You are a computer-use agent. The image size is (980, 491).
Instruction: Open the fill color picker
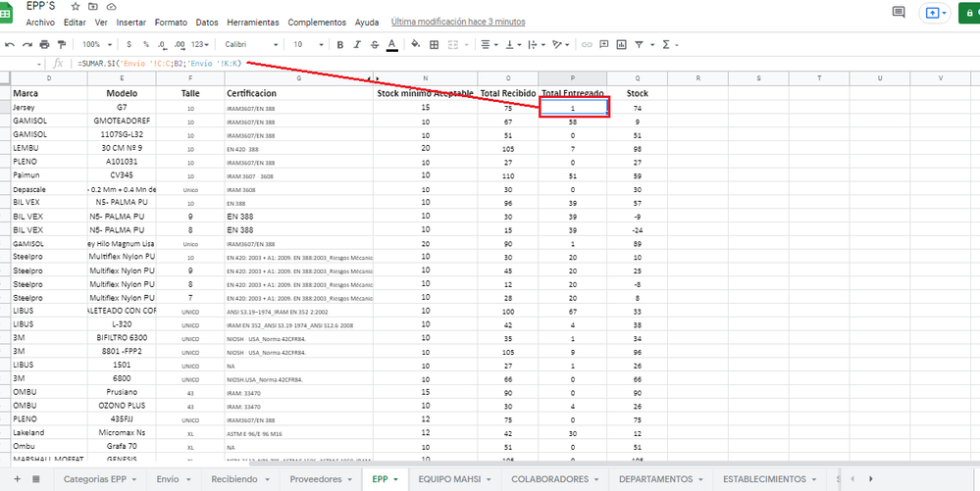coord(416,44)
